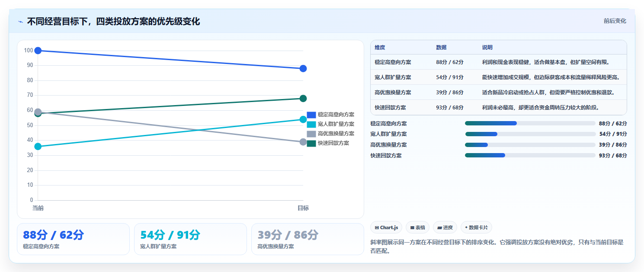Select the 数据卡片 tag chip

(x=476, y=227)
